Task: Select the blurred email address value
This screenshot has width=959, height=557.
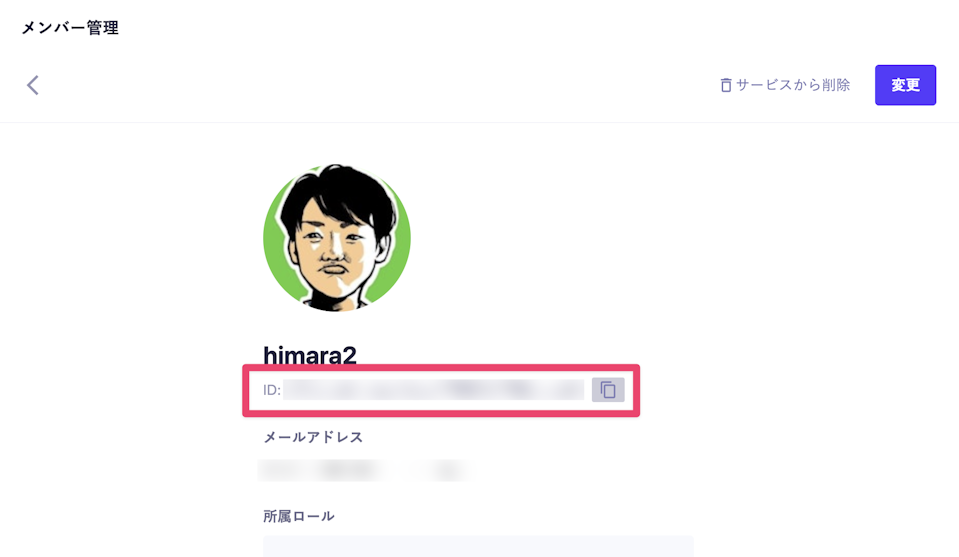Action: pyautogui.click(x=364, y=469)
